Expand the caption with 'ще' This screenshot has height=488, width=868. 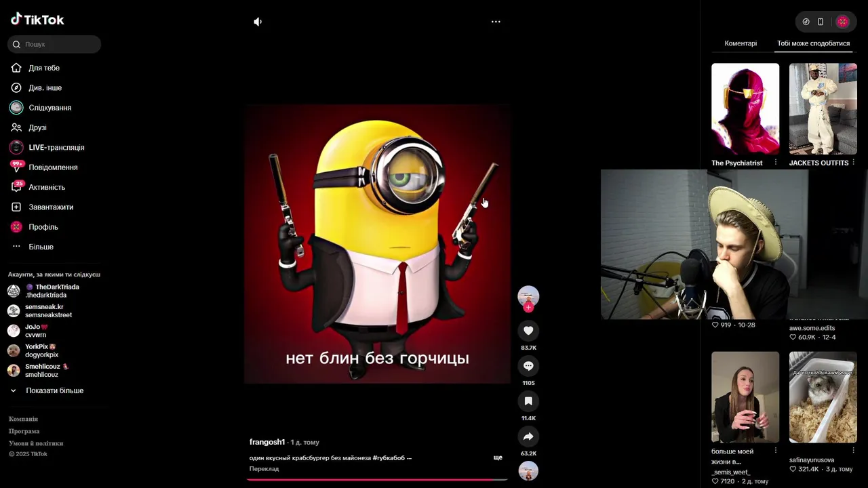click(x=498, y=457)
